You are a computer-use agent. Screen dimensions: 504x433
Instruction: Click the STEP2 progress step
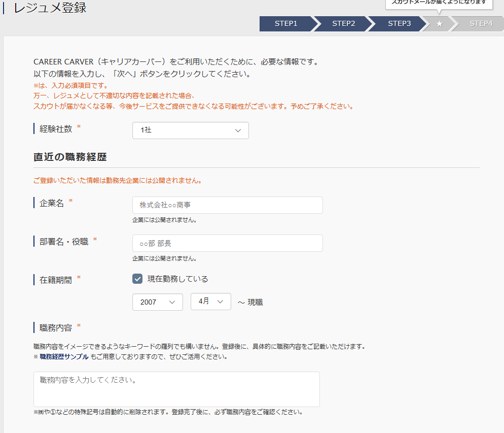(x=344, y=23)
